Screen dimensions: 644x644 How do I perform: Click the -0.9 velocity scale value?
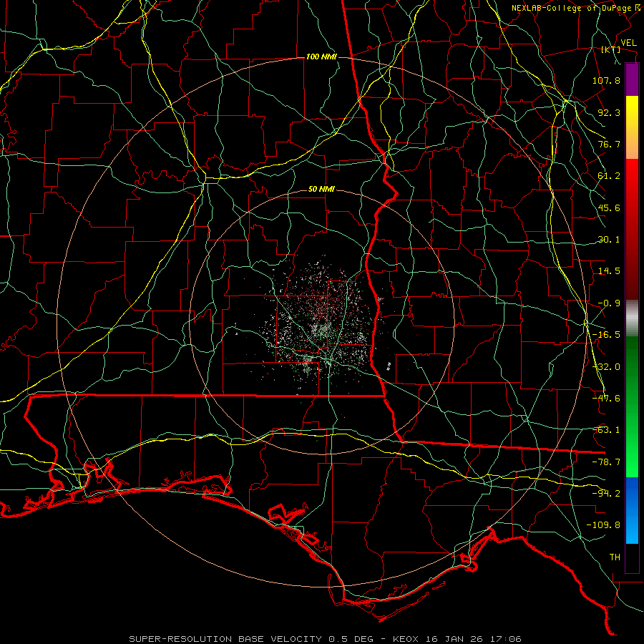pyautogui.click(x=609, y=303)
